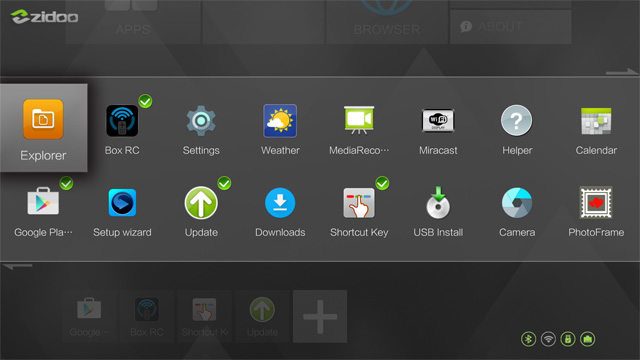Click the dimmed plus add-shortcut tile
The width and height of the screenshot is (640, 360).
320,316
